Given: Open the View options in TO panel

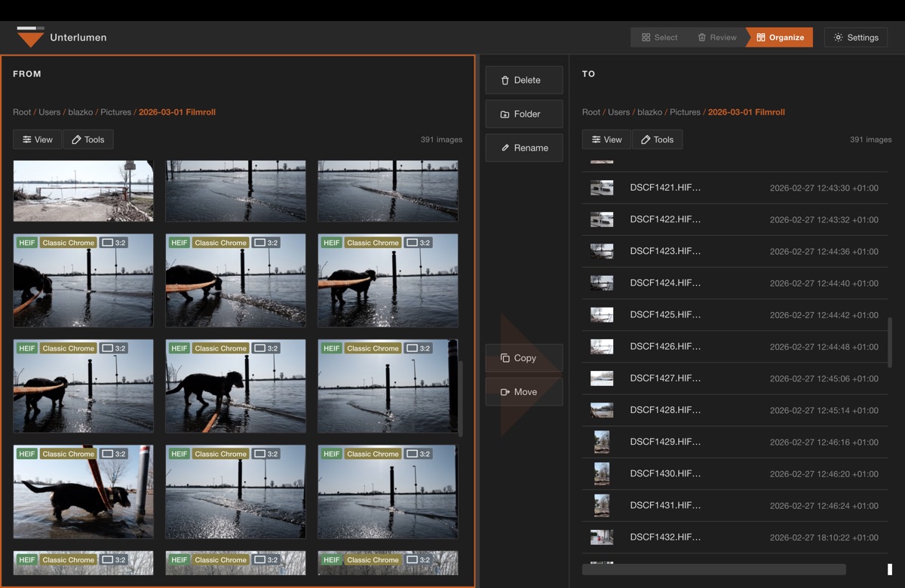Looking at the screenshot, I should tap(606, 139).
